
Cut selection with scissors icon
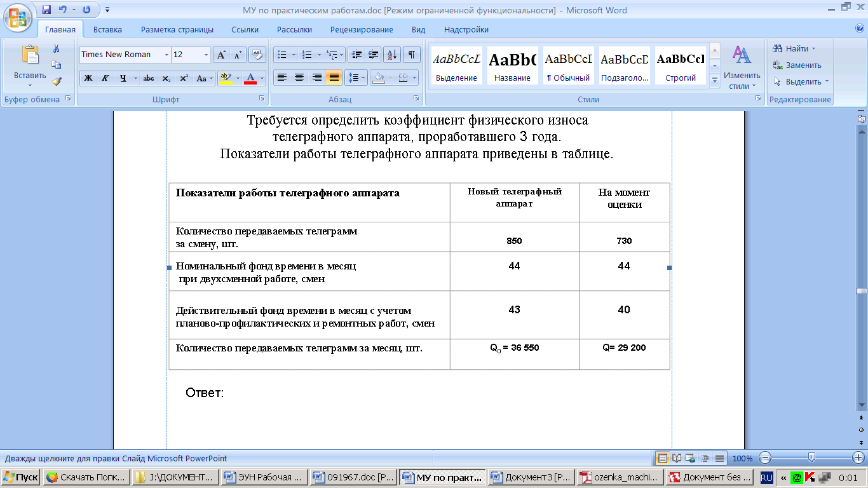tap(57, 49)
